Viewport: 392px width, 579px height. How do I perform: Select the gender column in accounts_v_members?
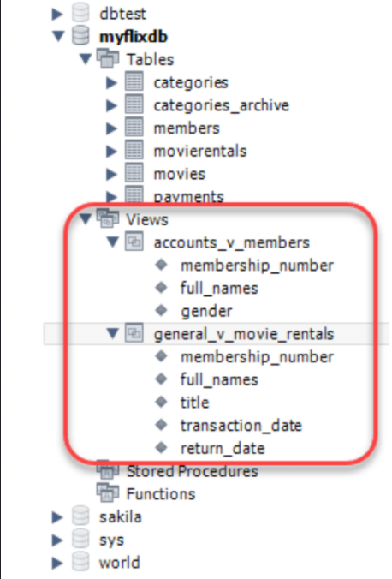206,311
